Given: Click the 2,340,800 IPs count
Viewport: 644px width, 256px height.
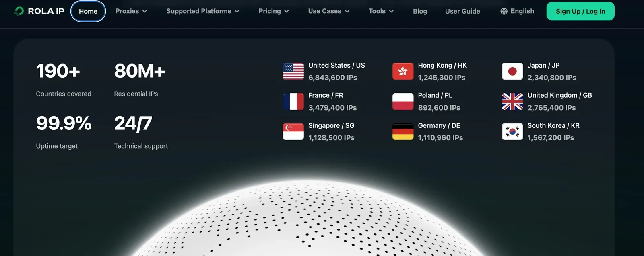Looking at the screenshot, I should 552,78.
